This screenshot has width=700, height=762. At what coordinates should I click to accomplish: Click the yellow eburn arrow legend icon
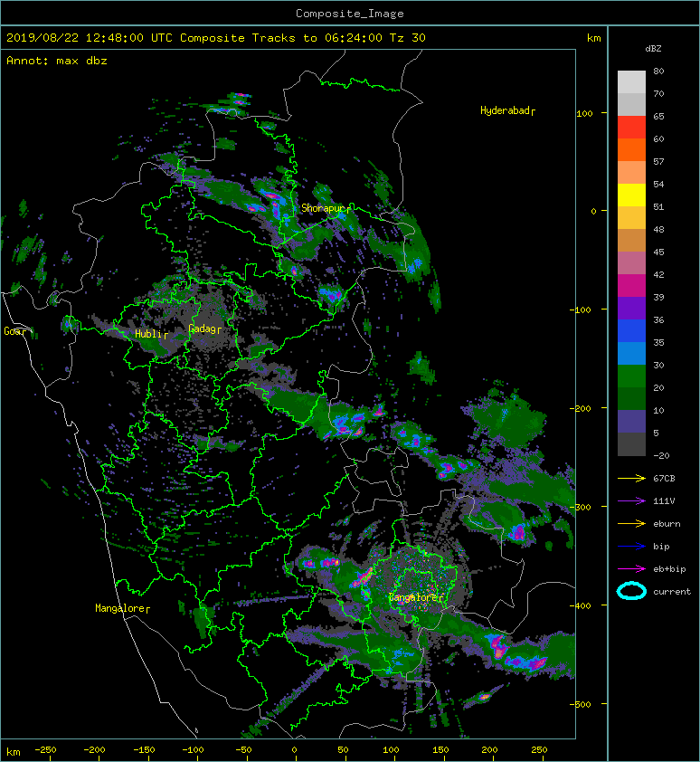631,524
